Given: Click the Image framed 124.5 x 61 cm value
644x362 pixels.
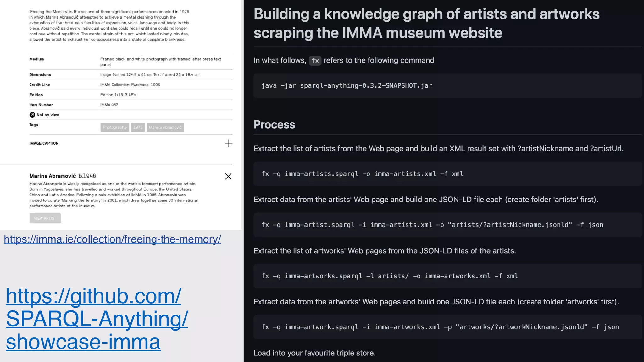Looking at the screenshot, I should point(150,75).
